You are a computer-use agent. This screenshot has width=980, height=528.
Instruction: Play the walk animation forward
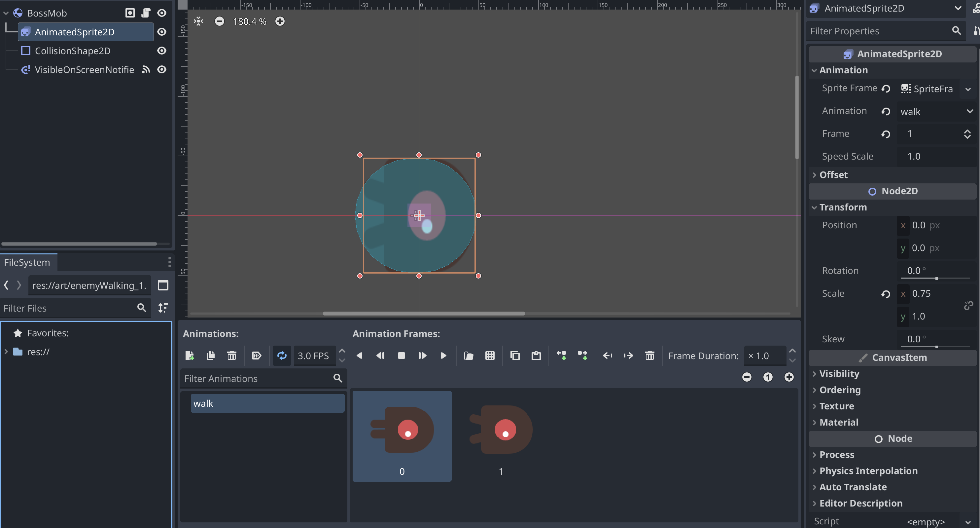443,356
